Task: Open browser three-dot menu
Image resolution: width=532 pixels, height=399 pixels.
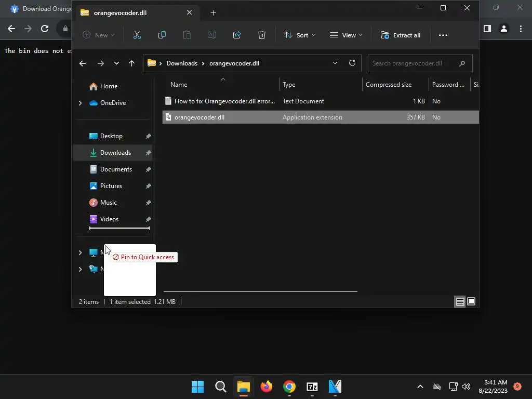Action: (521, 29)
